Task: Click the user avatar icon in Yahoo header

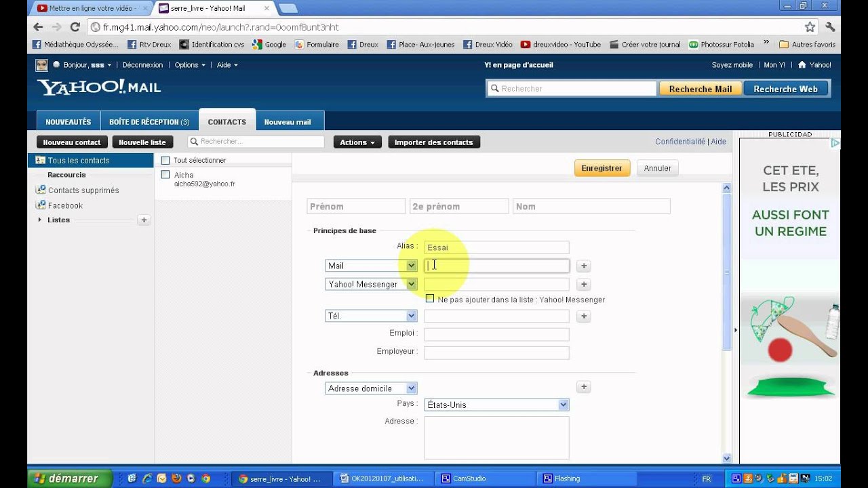Action: point(41,65)
